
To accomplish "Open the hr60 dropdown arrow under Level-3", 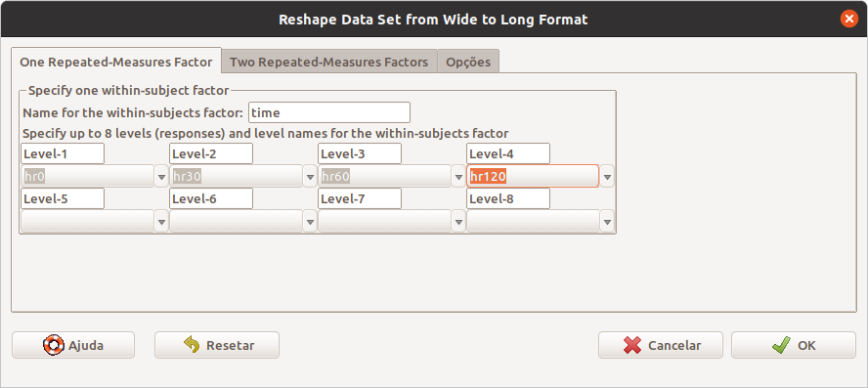I will pos(458,177).
